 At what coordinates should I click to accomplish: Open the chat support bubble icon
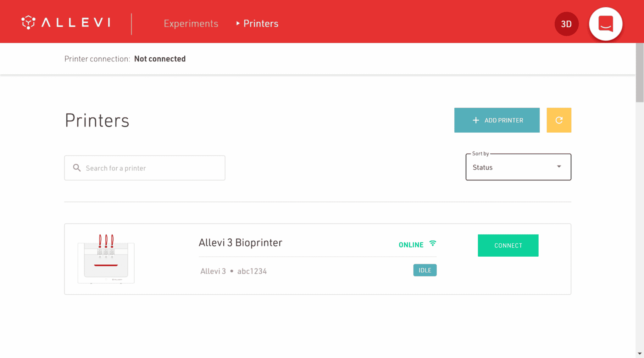(605, 24)
